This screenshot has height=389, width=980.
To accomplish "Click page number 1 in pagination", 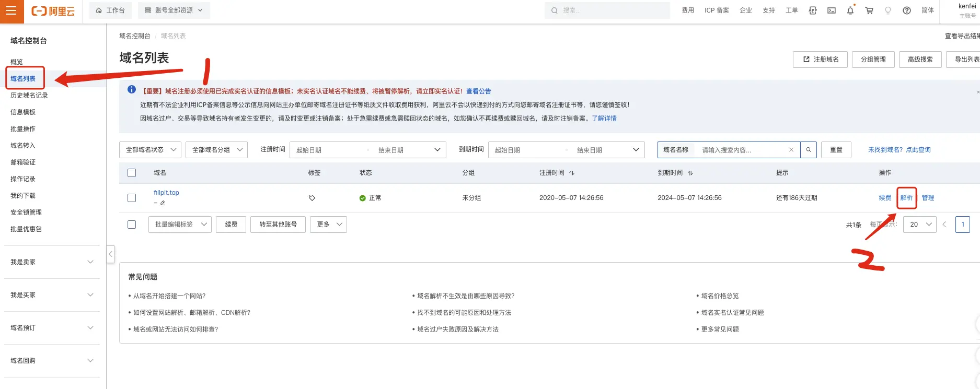I will pos(963,225).
